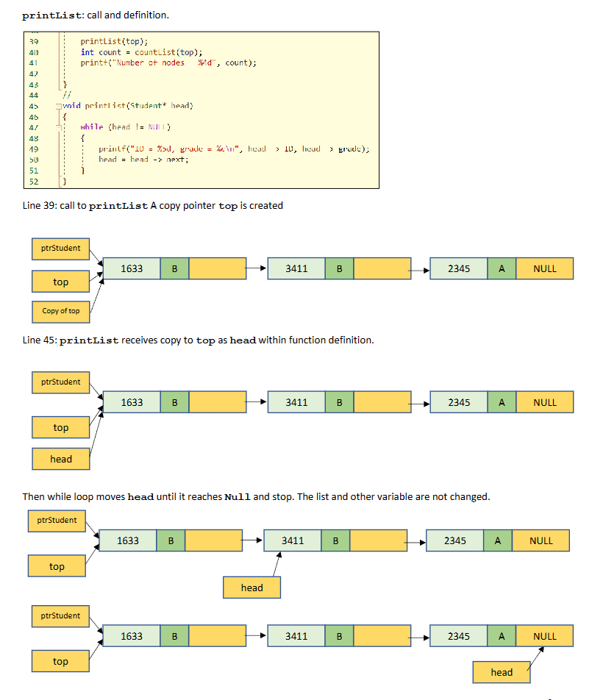Select the line number 52 in the code
The image size is (592, 700).
[x=33, y=181]
